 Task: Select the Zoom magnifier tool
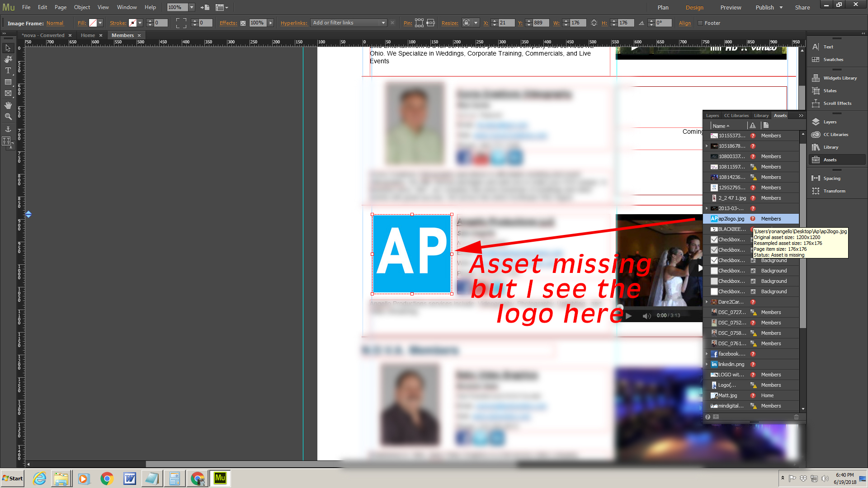coord(8,116)
